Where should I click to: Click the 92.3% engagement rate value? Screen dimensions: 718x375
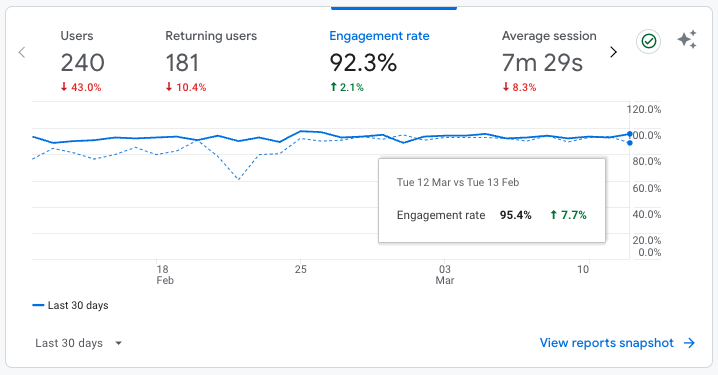pos(363,63)
